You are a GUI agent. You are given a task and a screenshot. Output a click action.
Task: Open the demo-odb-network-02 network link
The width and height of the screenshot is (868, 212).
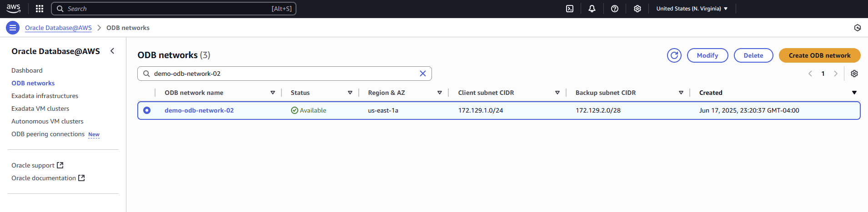pyautogui.click(x=199, y=110)
